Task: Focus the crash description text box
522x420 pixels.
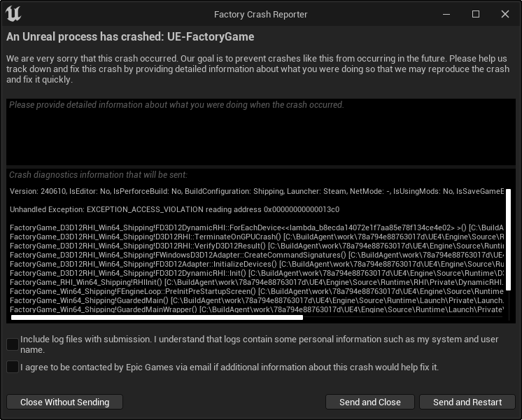Action: click(260, 133)
